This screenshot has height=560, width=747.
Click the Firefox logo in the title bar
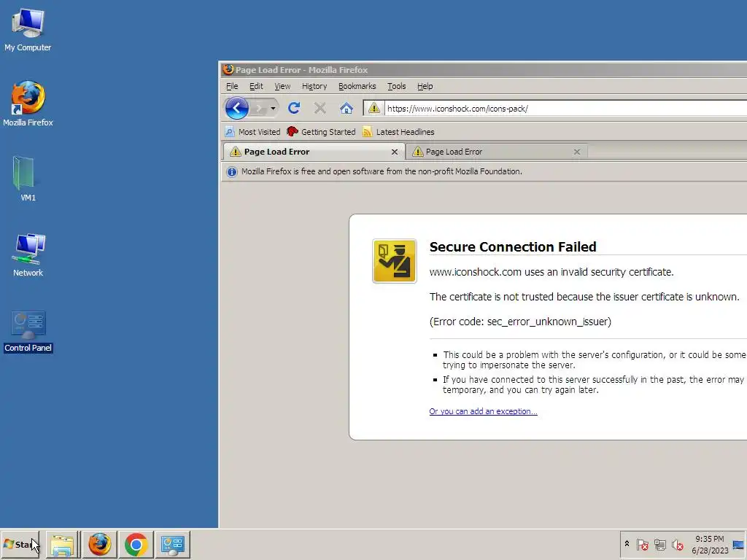click(228, 69)
